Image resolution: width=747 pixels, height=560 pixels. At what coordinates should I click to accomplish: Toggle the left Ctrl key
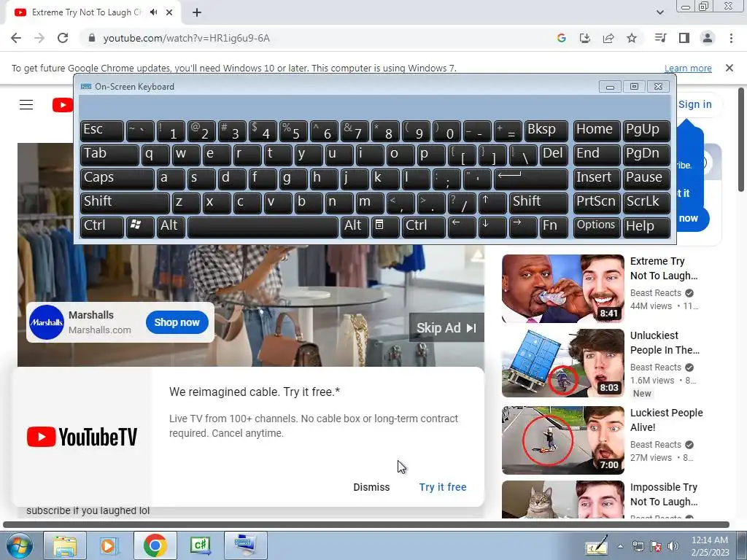102,227
